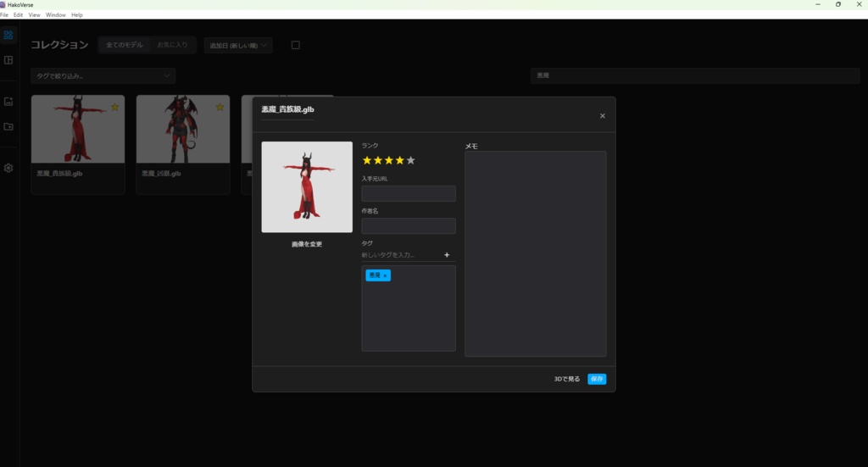Open the settings gear in sidebar

pos(8,168)
